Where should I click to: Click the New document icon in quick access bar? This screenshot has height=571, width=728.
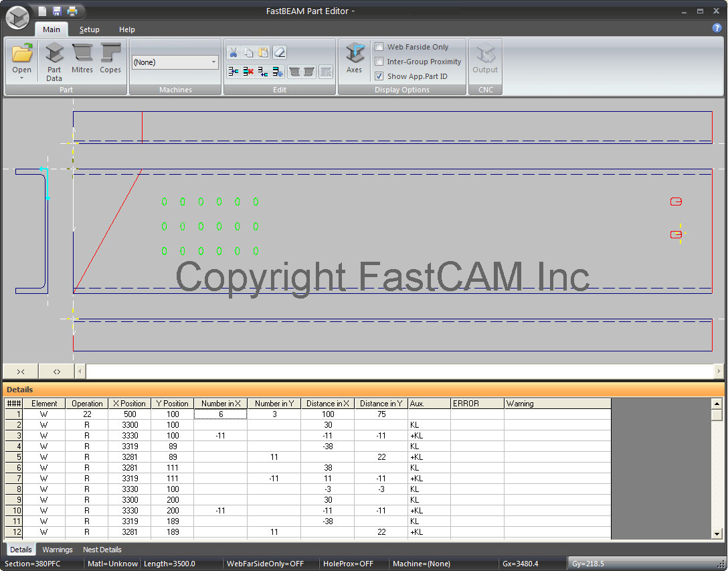[42, 11]
